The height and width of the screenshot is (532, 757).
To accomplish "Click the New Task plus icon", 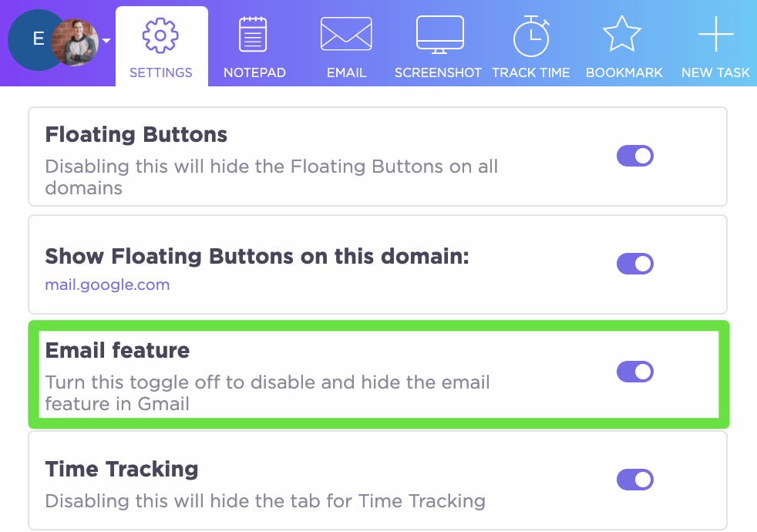I will click(715, 32).
